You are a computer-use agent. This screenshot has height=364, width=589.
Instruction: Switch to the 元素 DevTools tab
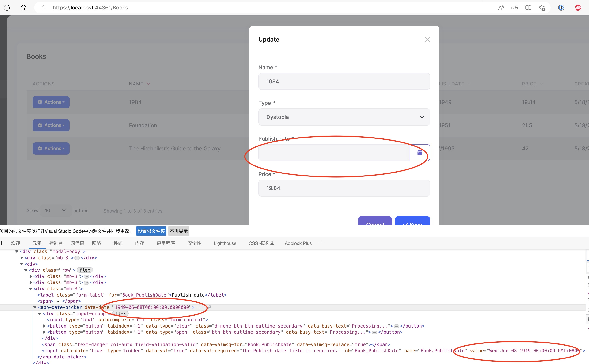pyautogui.click(x=37, y=243)
